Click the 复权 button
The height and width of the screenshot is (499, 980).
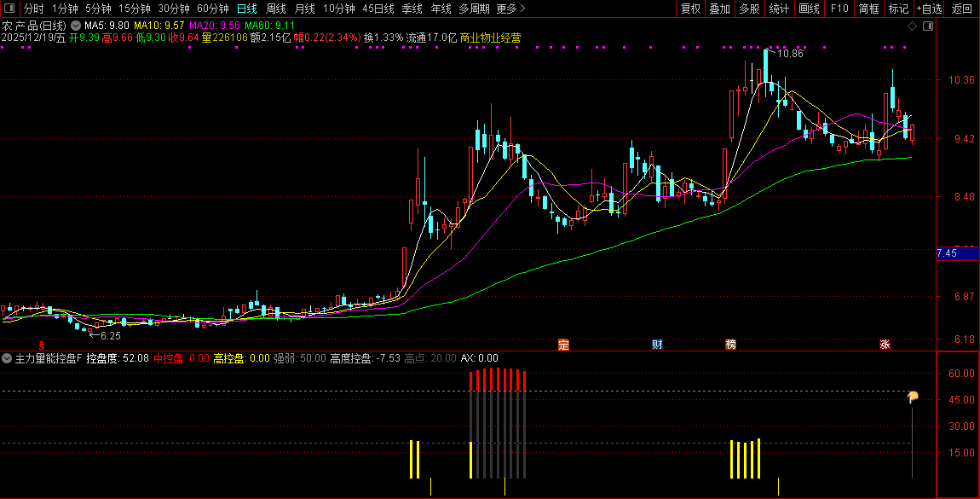point(690,9)
